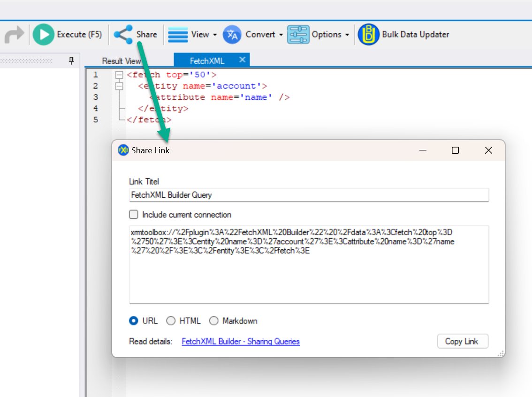Open FetchXML Builder - Sharing Queries link
532x397 pixels.
coord(241,341)
